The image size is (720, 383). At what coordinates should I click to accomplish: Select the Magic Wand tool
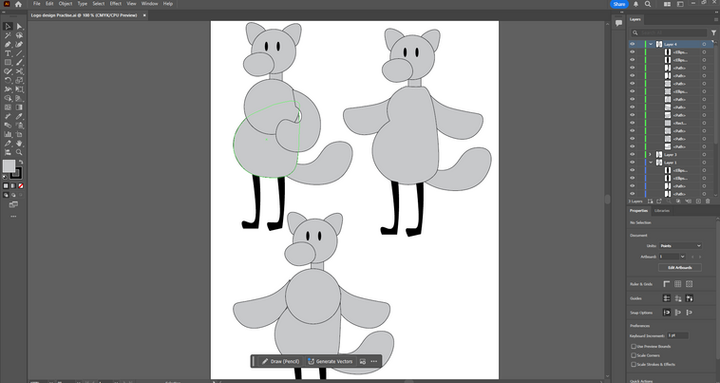[8, 35]
